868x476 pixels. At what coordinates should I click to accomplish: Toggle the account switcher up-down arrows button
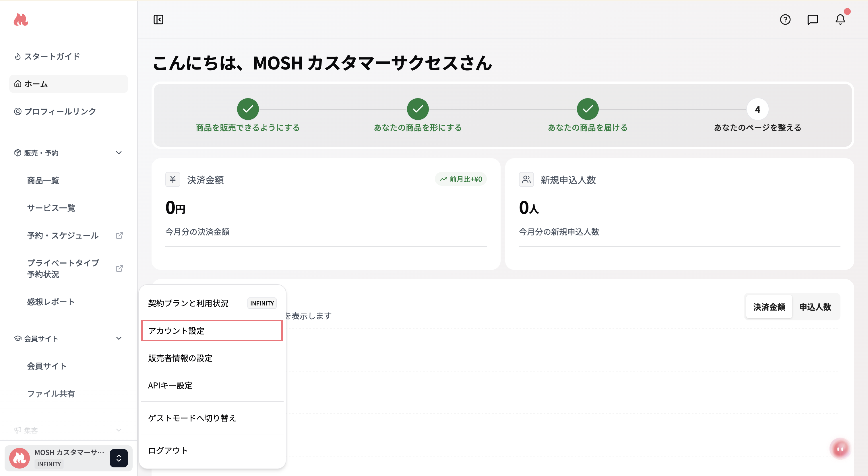(119, 458)
